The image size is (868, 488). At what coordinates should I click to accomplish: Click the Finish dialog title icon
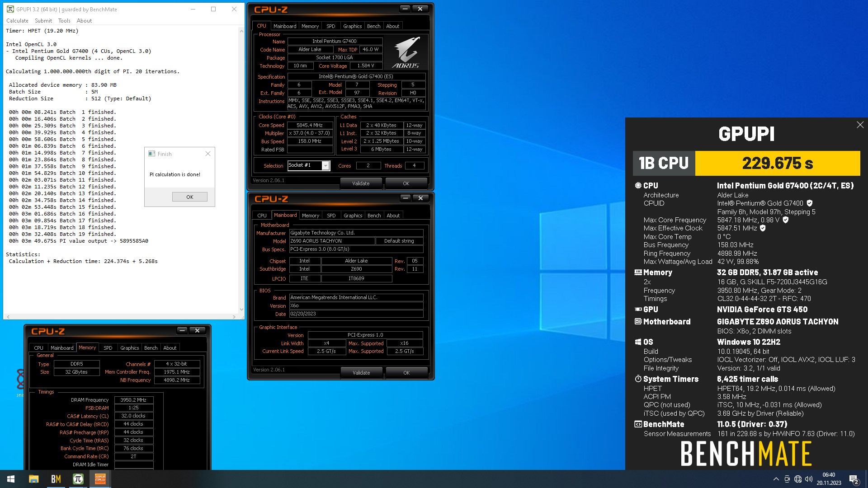pyautogui.click(x=152, y=154)
